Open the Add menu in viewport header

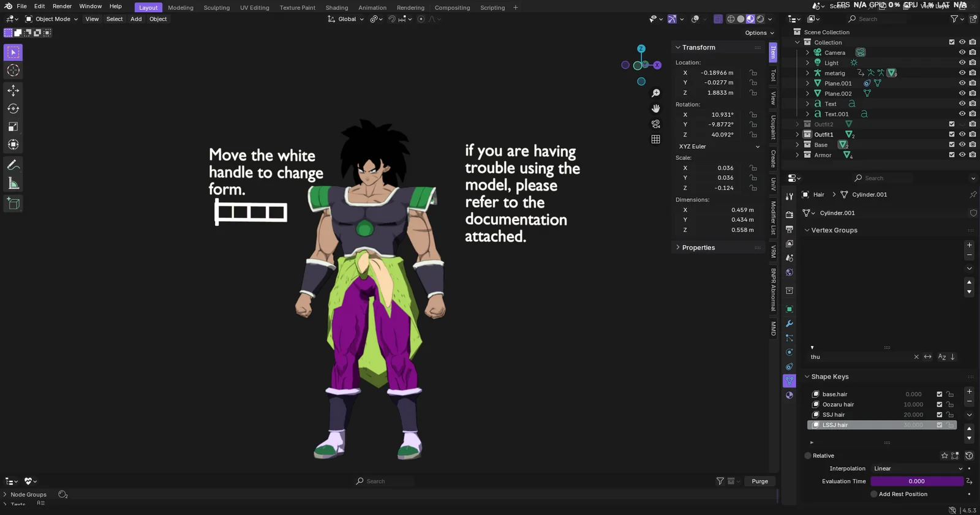(136, 19)
